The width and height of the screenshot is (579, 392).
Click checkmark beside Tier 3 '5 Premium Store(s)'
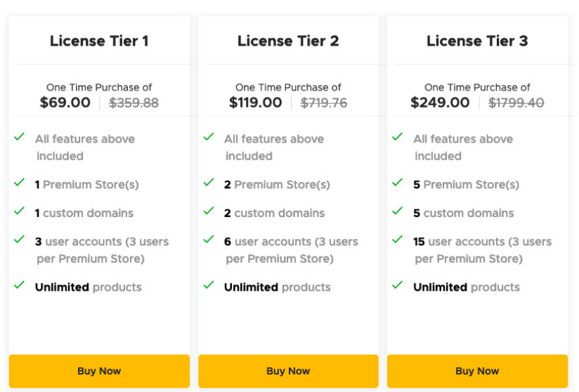coord(398,183)
